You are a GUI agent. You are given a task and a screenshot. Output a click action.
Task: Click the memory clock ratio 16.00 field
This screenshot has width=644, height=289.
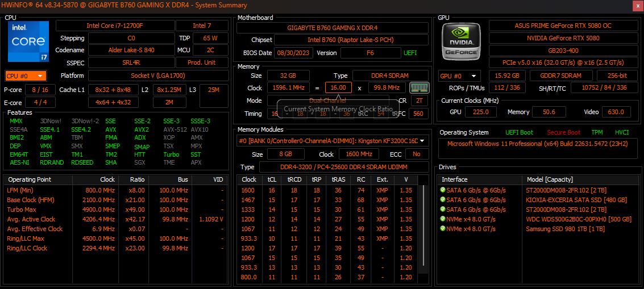[x=338, y=88]
